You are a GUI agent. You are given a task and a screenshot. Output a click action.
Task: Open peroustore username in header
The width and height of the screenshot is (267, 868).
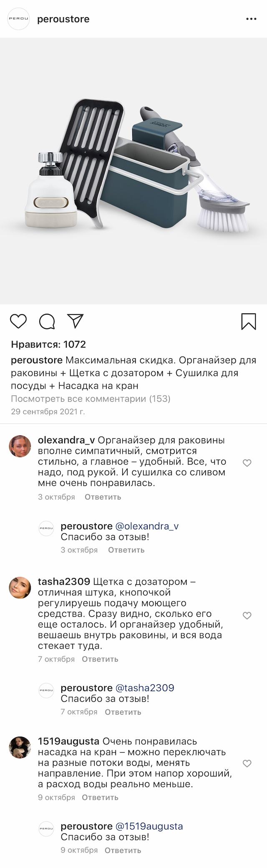coord(63,19)
